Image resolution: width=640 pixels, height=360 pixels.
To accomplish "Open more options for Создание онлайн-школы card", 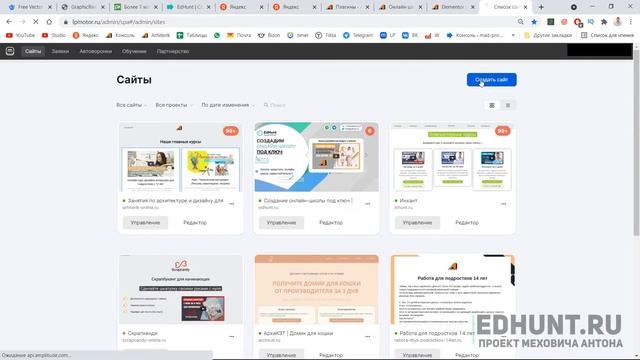I will pos(368,204).
